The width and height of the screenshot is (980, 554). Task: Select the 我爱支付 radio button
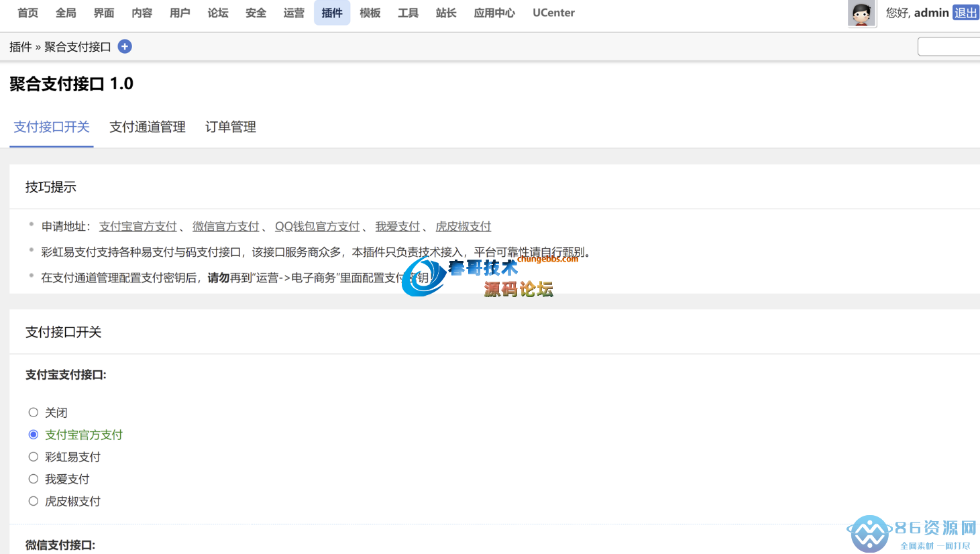click(34, 479)
